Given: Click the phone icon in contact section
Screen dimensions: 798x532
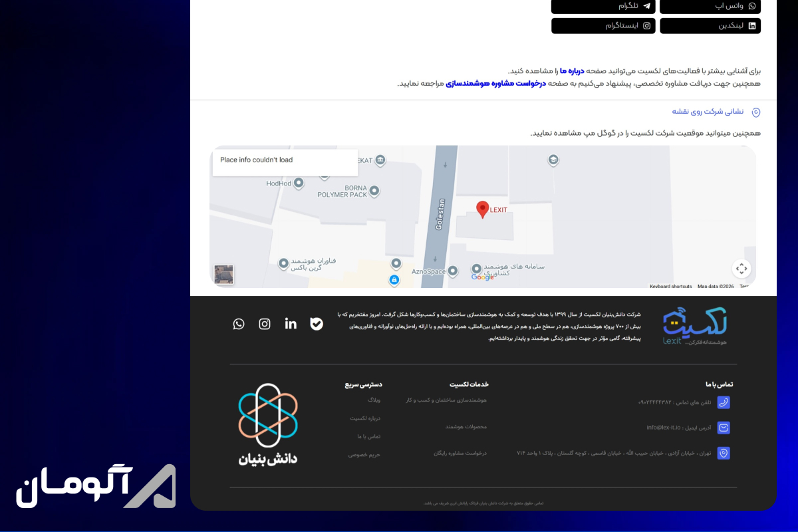Looking at the screenshot, I should (x=724, y=402).
